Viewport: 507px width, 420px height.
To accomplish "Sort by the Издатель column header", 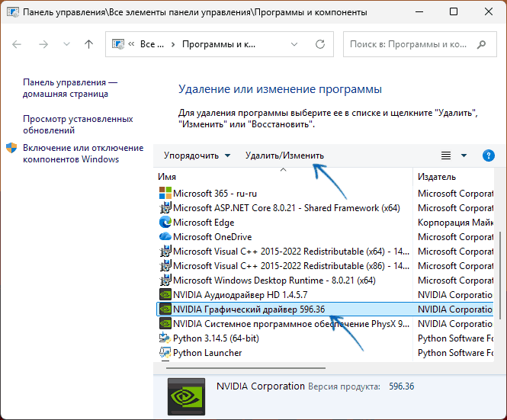I will tap(437, 177).
